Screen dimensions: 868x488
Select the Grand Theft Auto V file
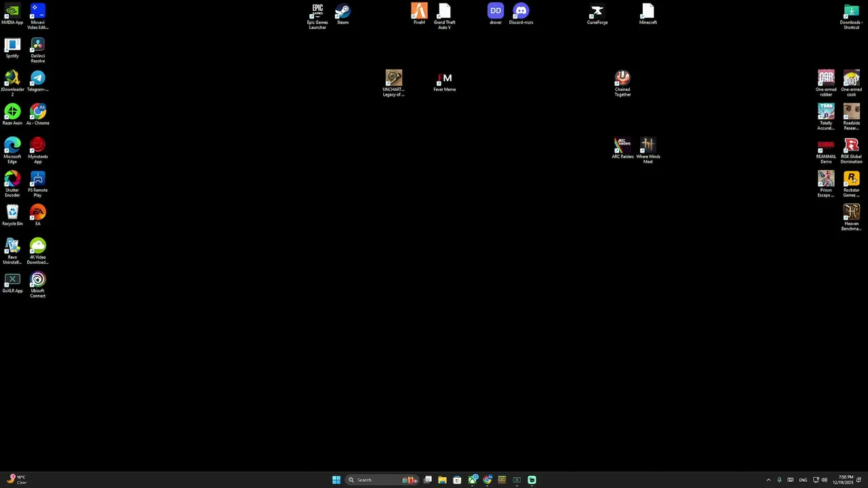pyautogui.click(x=445, y=16)
